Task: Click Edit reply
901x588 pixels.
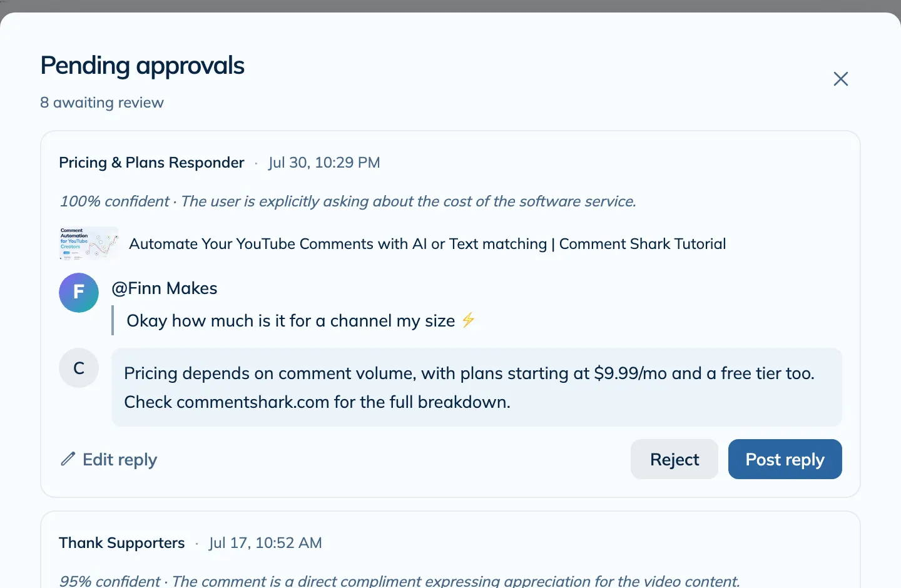Action: click(x=108, y=459)
